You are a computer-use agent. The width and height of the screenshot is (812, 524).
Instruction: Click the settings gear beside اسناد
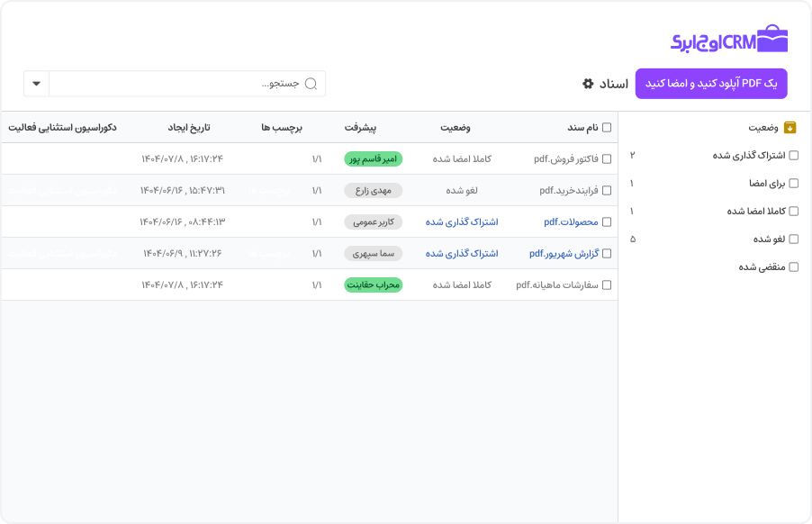point(588,84)
